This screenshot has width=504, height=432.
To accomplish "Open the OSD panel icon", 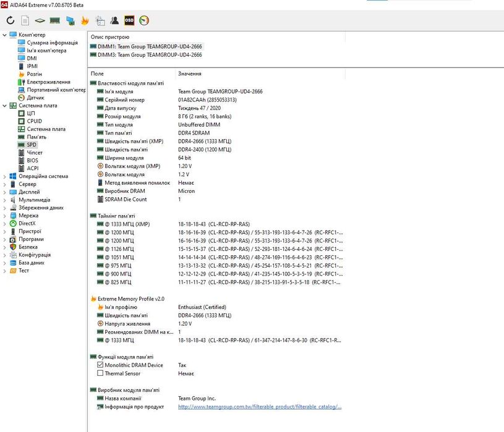I will 129,20.
